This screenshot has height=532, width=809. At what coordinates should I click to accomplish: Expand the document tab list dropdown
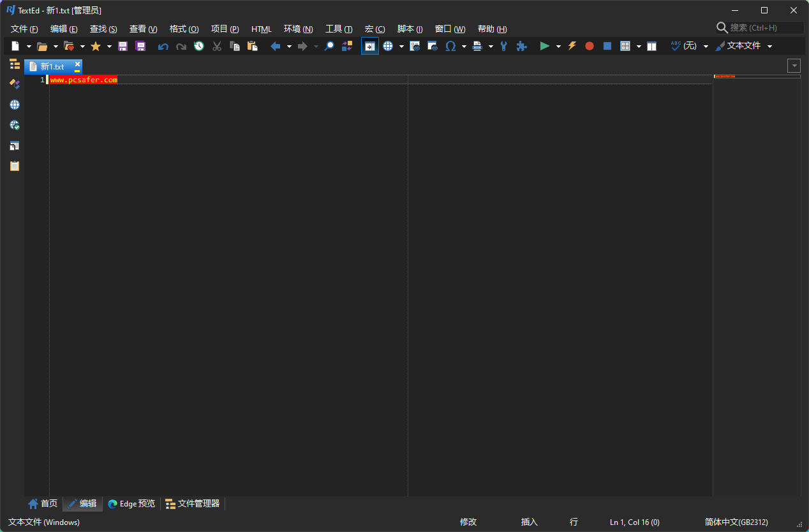pos(794,66)
